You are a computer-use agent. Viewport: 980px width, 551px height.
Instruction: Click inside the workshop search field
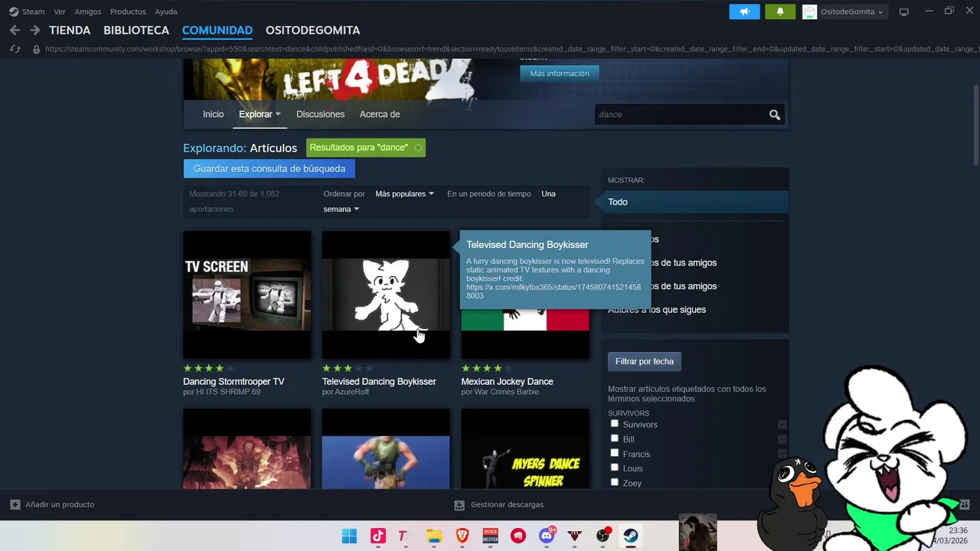point(680,115)
